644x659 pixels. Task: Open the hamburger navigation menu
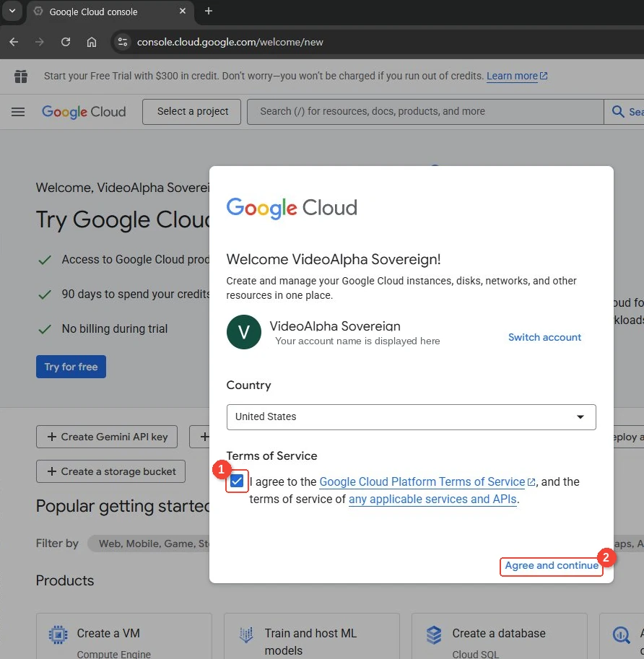[x=18, y=112]
